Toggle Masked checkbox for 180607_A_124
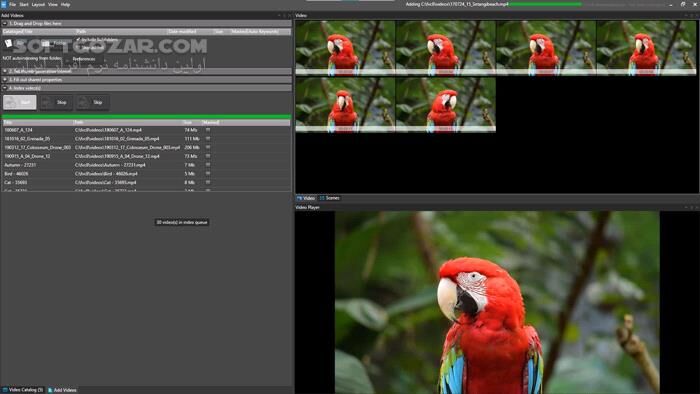 (208, 130)
